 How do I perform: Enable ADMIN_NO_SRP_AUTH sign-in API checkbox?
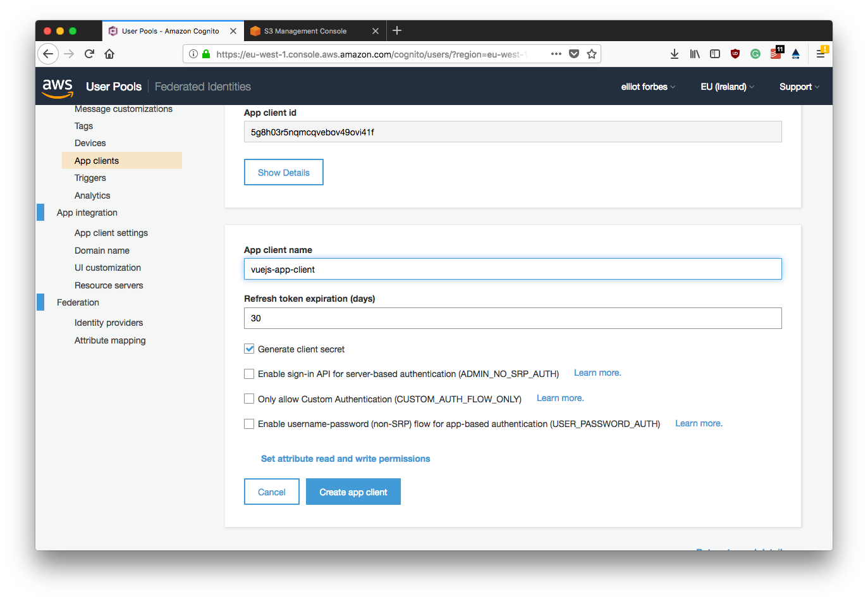[249, 374]
